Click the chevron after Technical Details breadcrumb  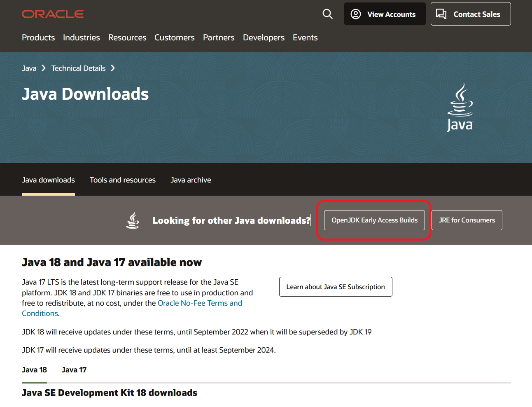112,68
